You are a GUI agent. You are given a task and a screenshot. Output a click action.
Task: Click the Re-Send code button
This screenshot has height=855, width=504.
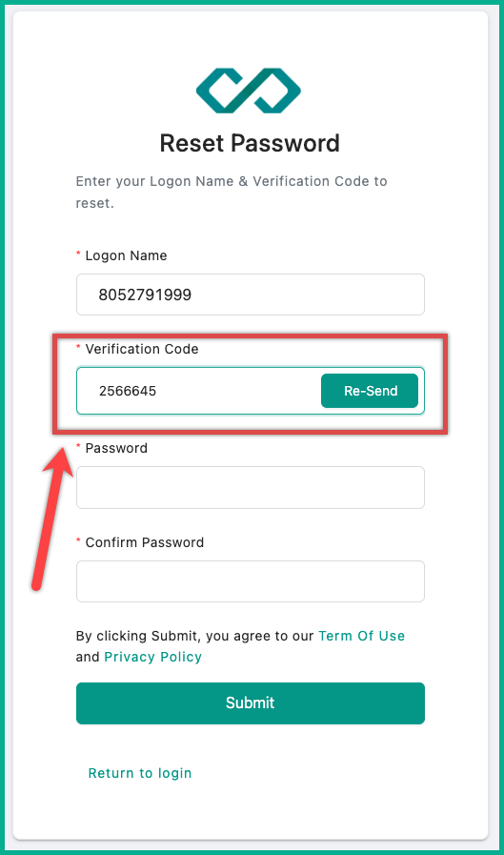(x=370, y=391)
